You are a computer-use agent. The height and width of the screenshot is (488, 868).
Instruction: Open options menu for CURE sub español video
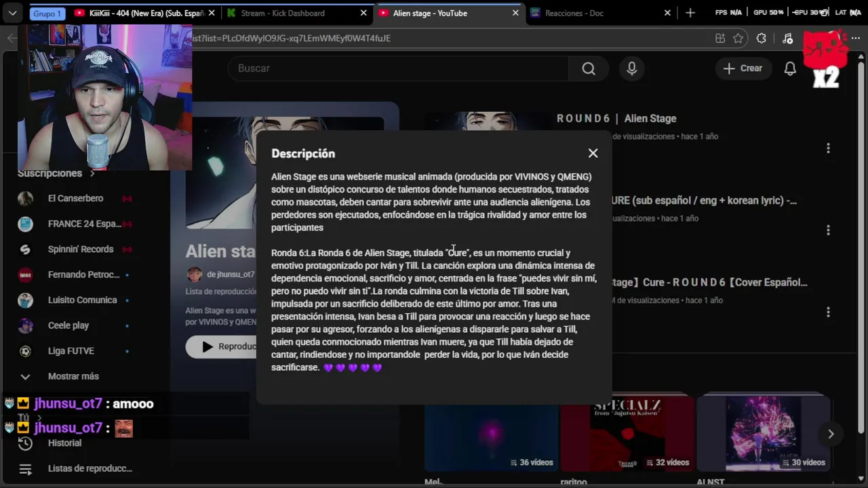[x=828, y=230]
